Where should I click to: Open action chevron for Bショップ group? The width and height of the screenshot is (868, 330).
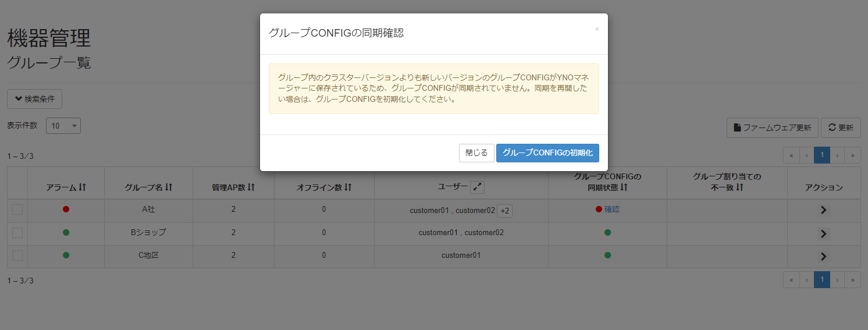823,234
